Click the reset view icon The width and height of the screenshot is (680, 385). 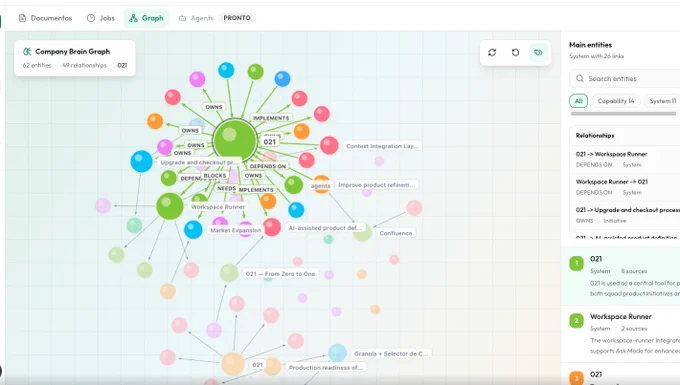(515, 52)
